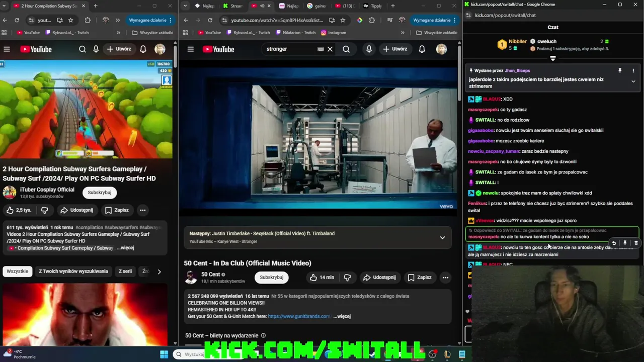Start voice search in middle YouTube window
The height and width of the screenshot is (362, 644).
click(x=369, y=49)
